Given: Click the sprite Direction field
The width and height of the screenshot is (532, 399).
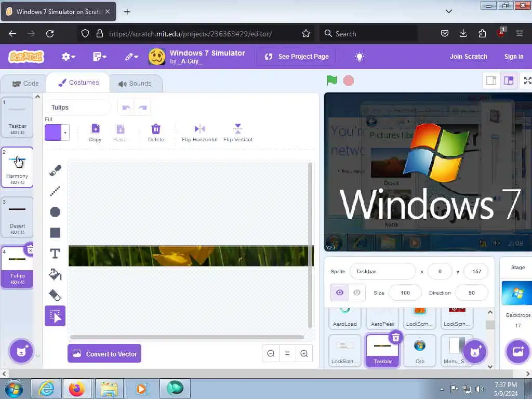Looking at the screenshot, I should coord(471,292).
